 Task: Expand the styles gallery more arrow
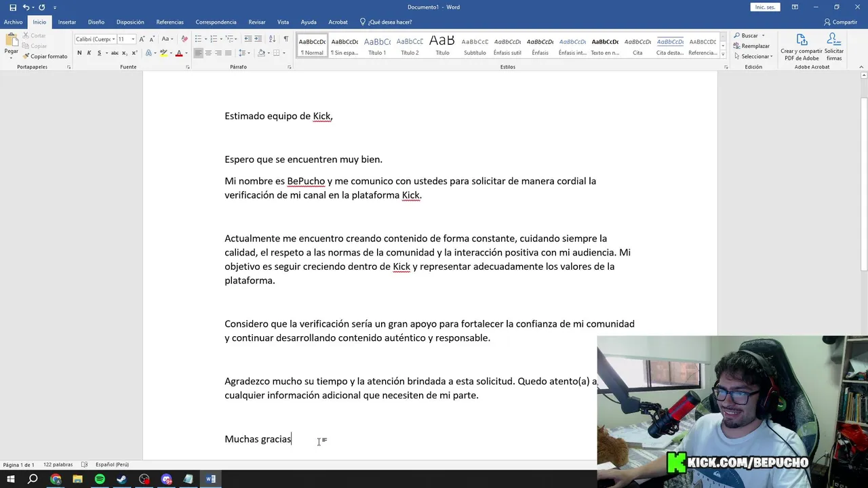723,54
